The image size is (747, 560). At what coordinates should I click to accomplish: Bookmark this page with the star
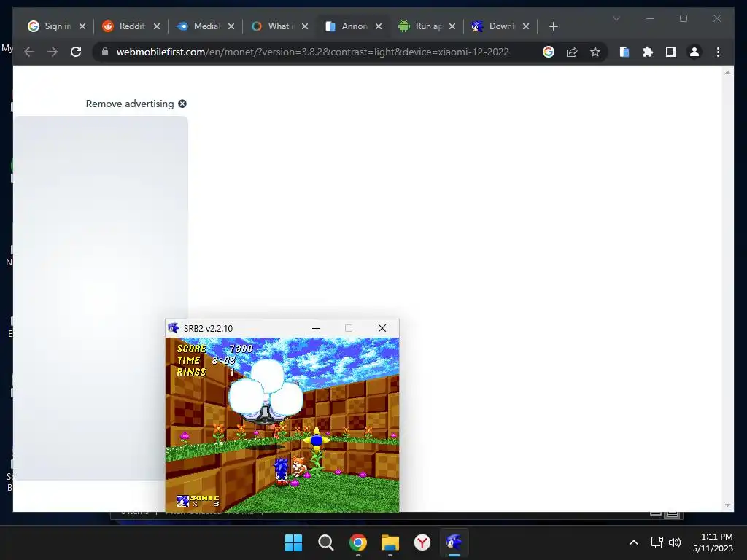595,52
